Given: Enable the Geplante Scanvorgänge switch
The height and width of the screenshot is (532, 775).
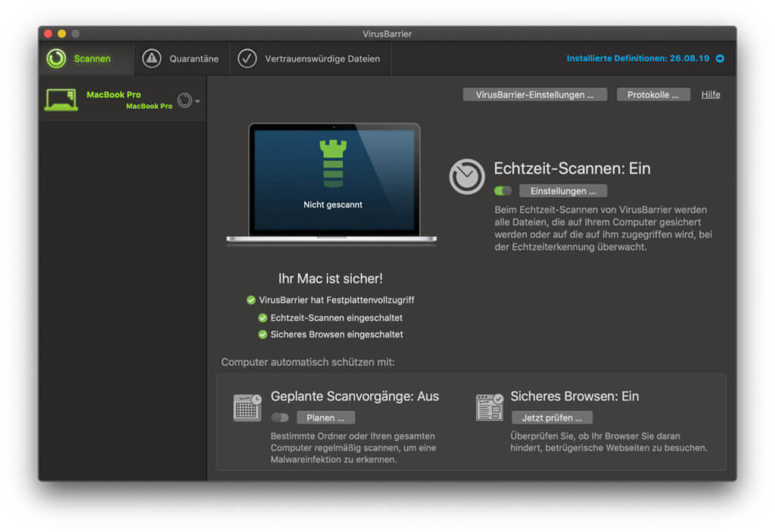Looking at the screenshot, I should [280, 418].
